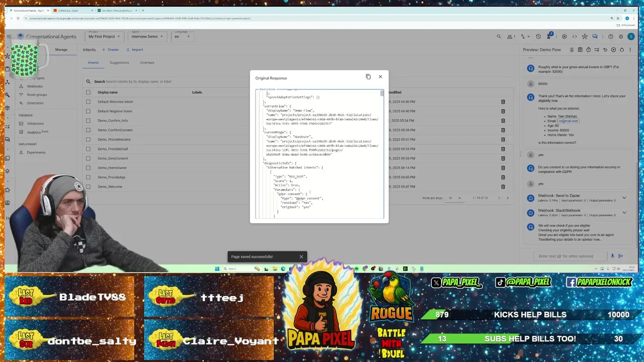Image resolution: width=644 pixels, height=362 pixels.
Task: Send the message in the simulator
Action: pos(621,256)
